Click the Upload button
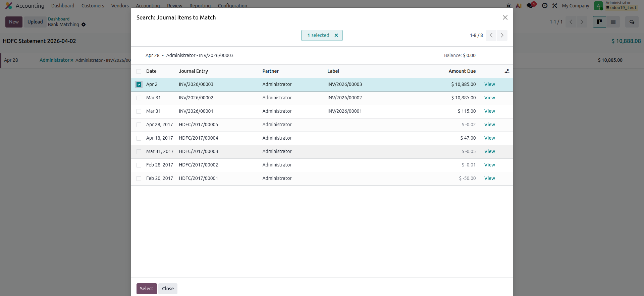This screenshot has width=644, height=296. click(x=35, y=22)
